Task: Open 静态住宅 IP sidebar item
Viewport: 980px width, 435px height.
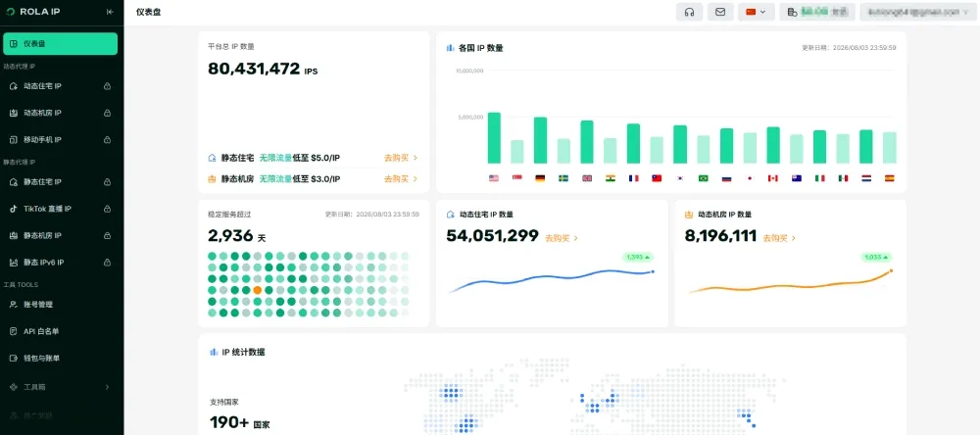Action: click(60, 182)
